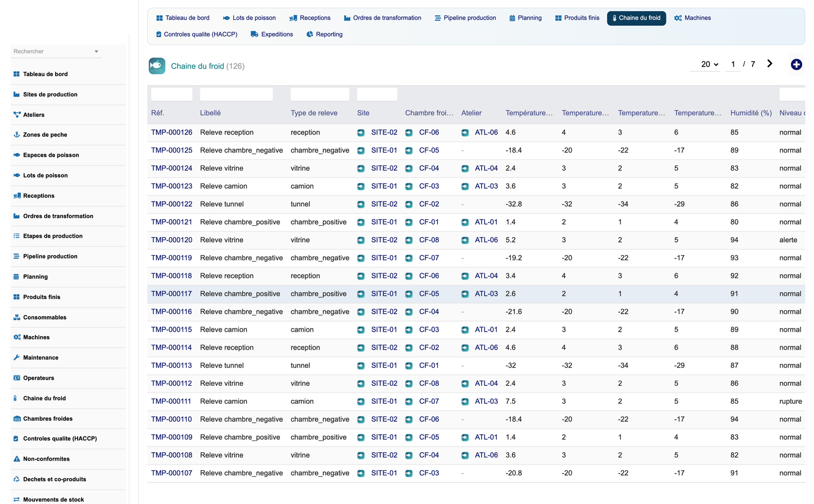Open Maintenance wrench icon in sidebar
This screenshot has height=504, width=814.
pos(17,358)
